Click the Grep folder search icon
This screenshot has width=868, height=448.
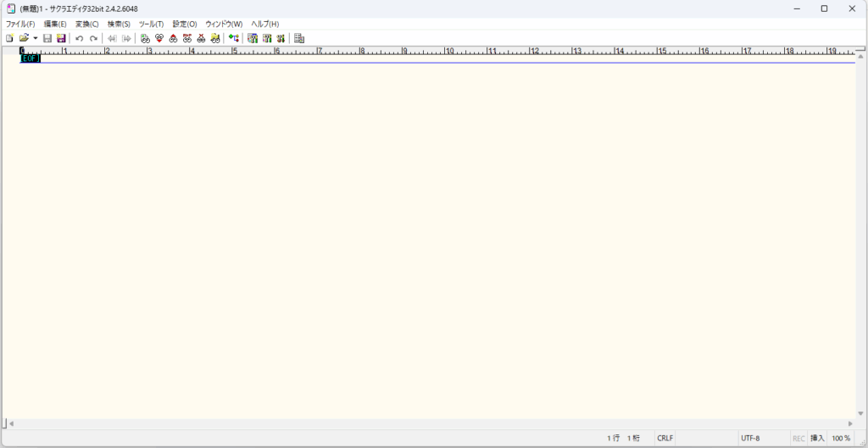(215, 38)
